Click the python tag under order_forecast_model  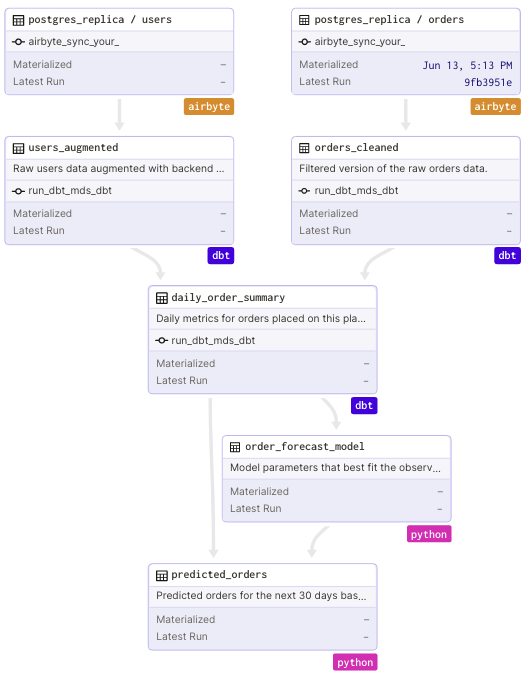tap(429, 534)
